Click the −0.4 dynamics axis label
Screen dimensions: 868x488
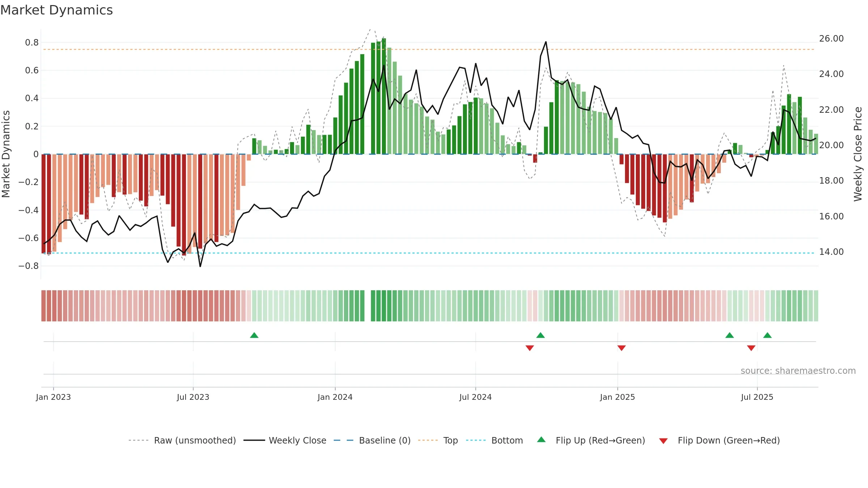(29, 210)
